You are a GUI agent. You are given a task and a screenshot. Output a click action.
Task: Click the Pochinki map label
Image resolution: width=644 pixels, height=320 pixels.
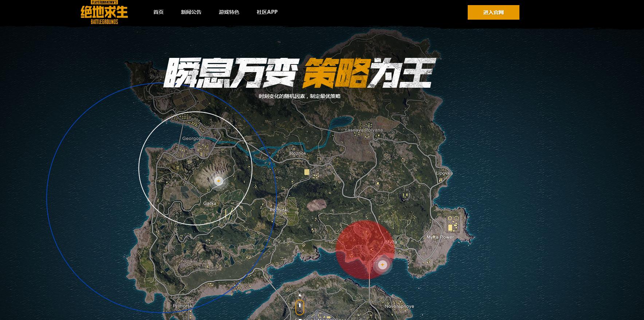point(279,210)
